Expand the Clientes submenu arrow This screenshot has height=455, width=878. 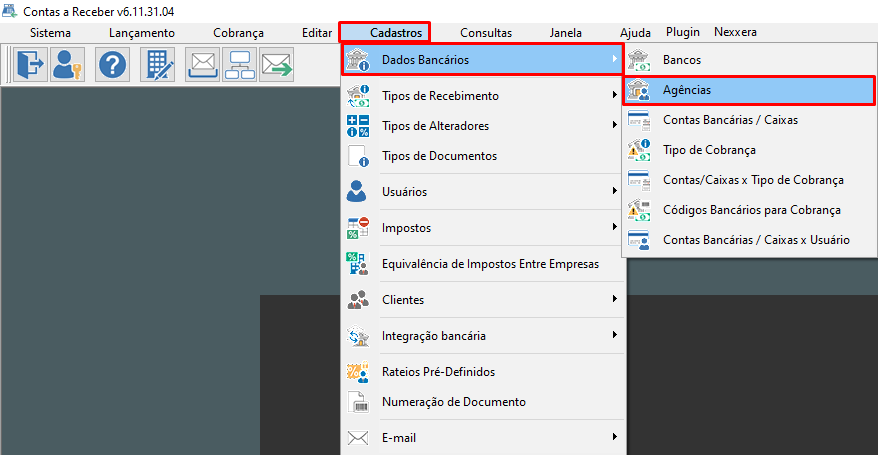point(615,299)
